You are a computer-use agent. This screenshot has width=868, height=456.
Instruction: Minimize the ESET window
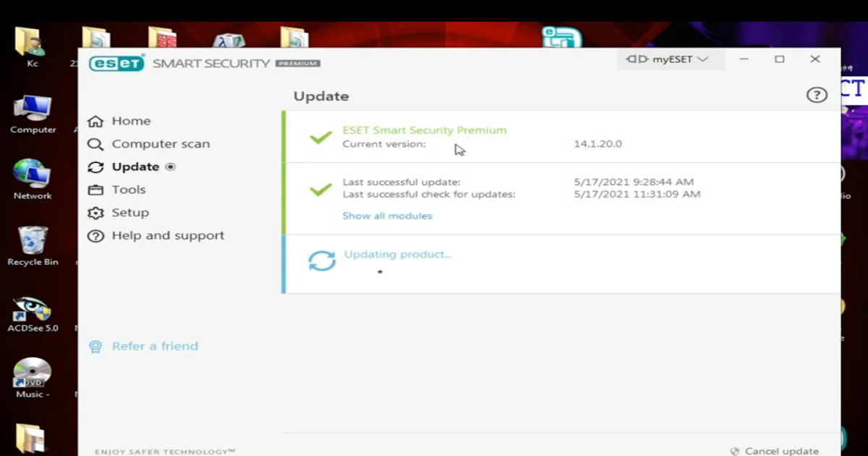744,59
